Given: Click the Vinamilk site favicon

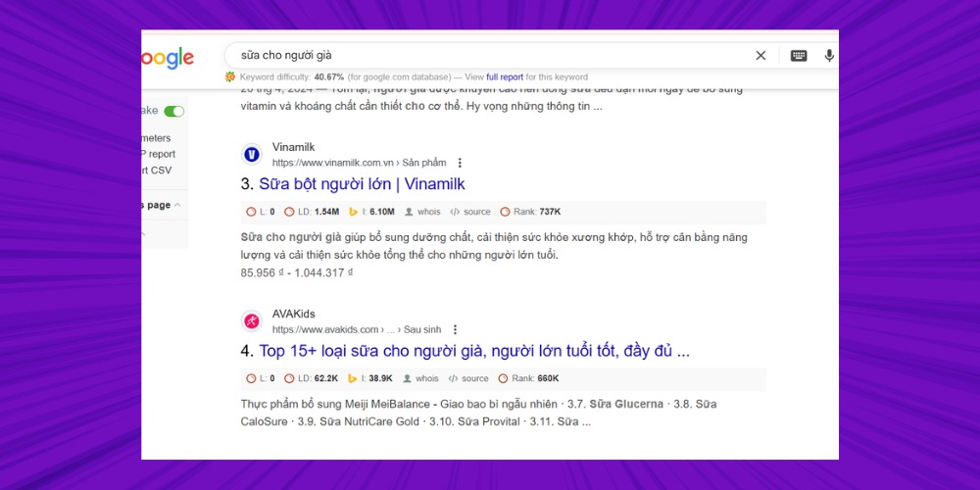Looking at the screenshot, I should (x=251, y=155).
